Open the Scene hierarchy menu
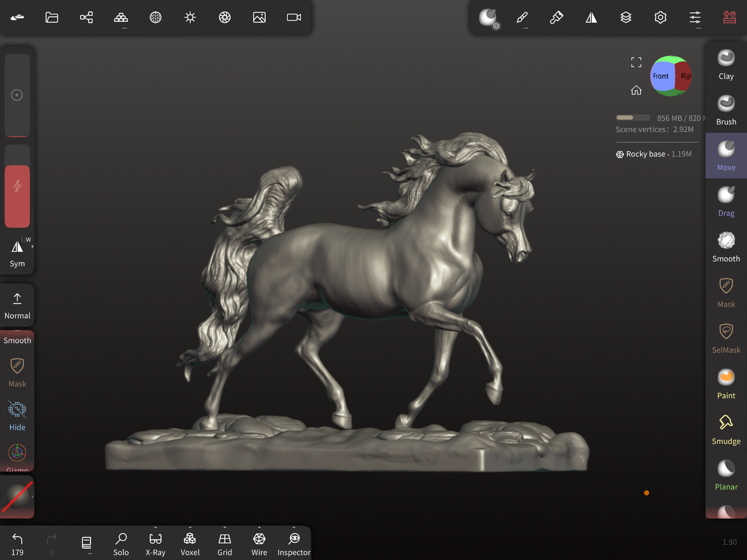The image size is (747, 560). [86, 18]
